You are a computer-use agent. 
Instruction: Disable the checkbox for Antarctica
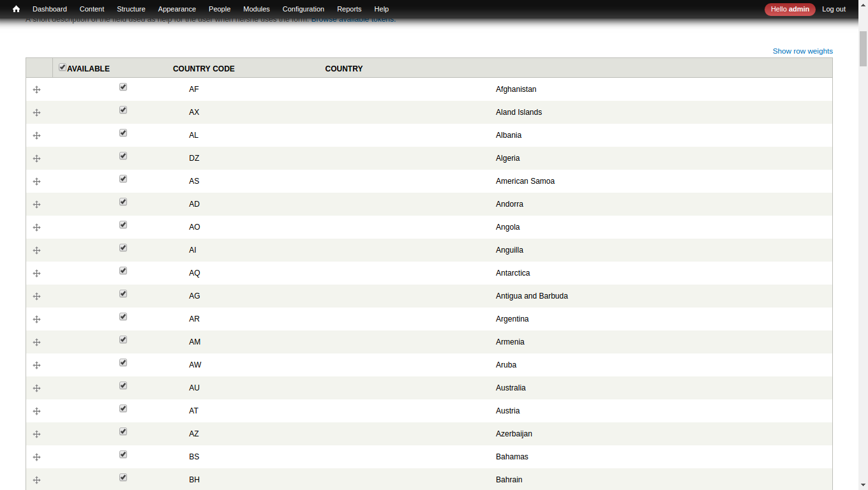point(123,271)
